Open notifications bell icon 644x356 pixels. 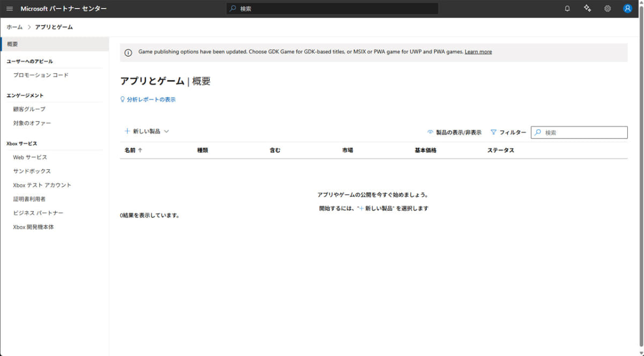567,9
